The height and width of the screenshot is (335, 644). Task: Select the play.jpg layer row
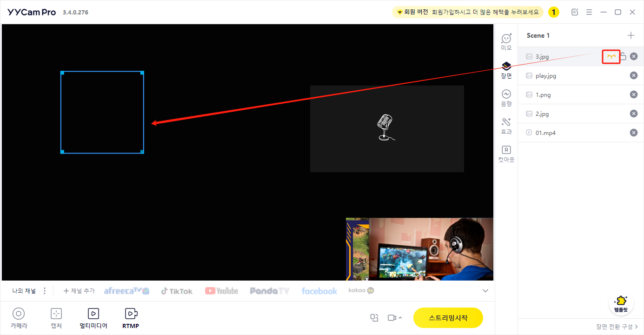click(x=581, y=75)
